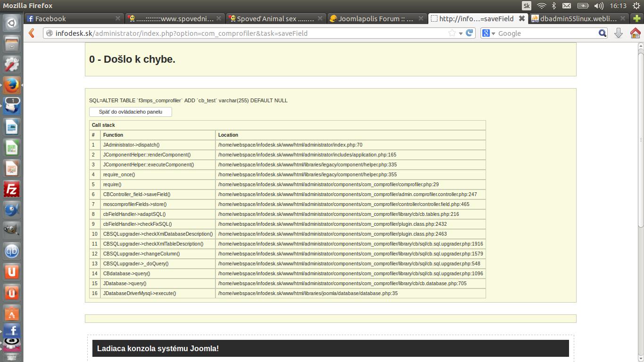The image size is (644, 362).
Task: Click the JComponentHelper::renderComponent() cell
Action: coord(157,155)
